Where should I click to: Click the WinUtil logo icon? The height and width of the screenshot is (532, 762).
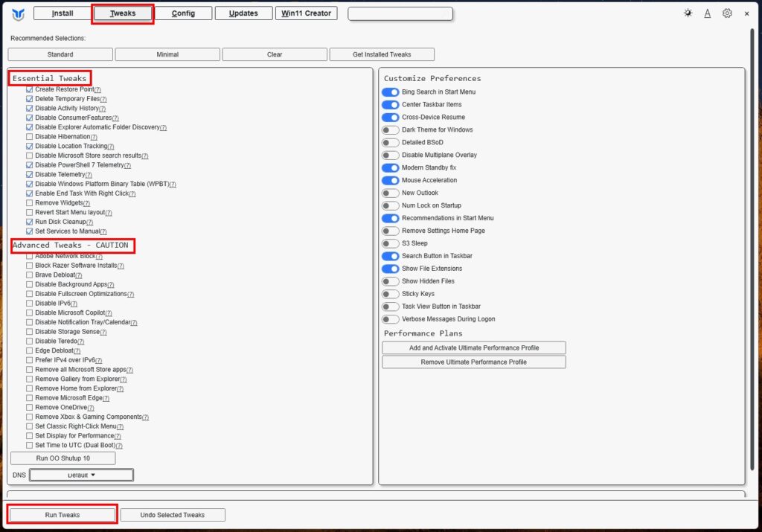click(x=18, y=13)
